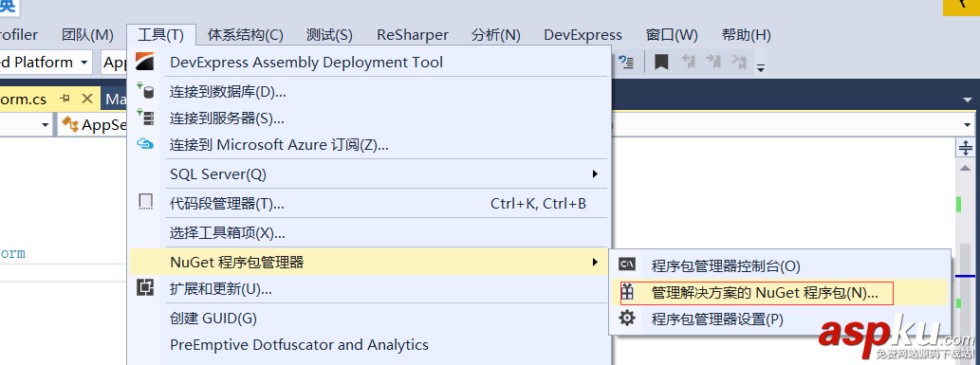Open the 窗口(W) menu

tap(672, 35)
